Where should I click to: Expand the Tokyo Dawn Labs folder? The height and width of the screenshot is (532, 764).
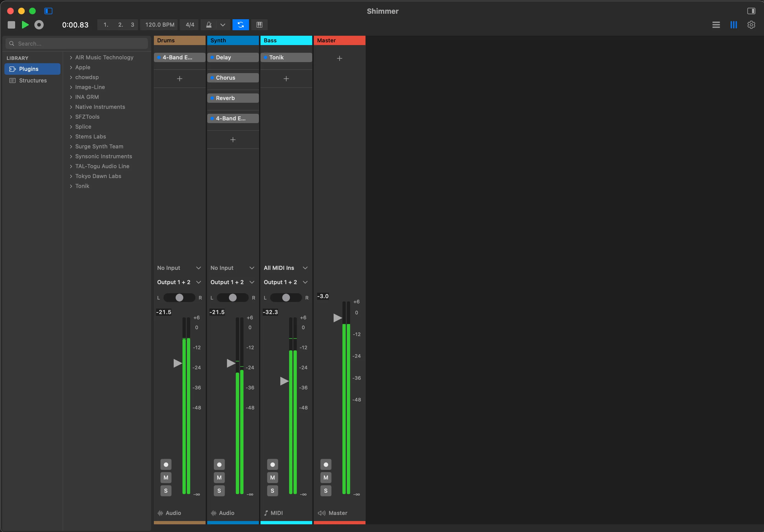[71, 176]
